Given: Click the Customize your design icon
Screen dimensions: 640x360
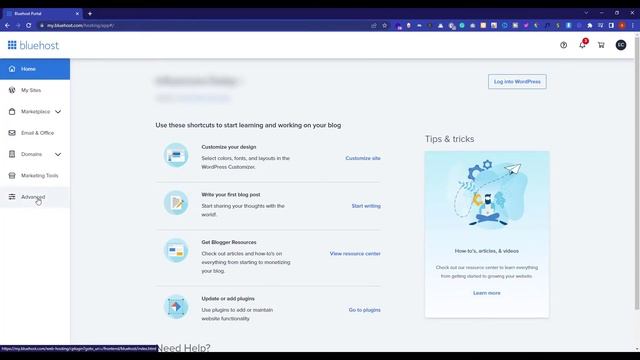Looking at the screenshot, I should [176, 155].
